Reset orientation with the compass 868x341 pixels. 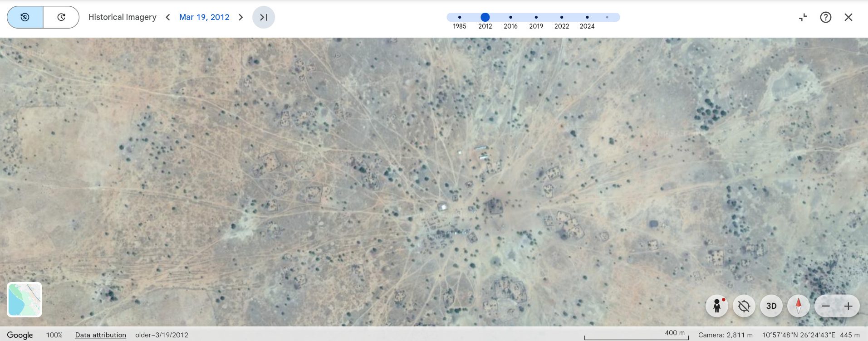click(x=799, y=306)
